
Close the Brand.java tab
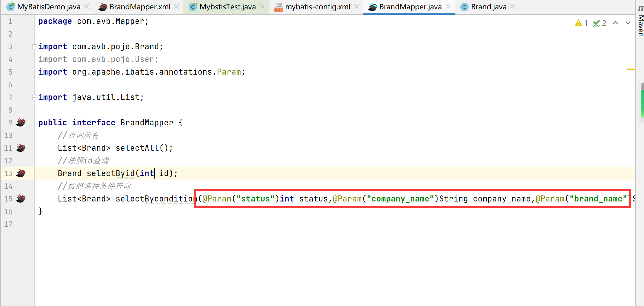(513, 6)
